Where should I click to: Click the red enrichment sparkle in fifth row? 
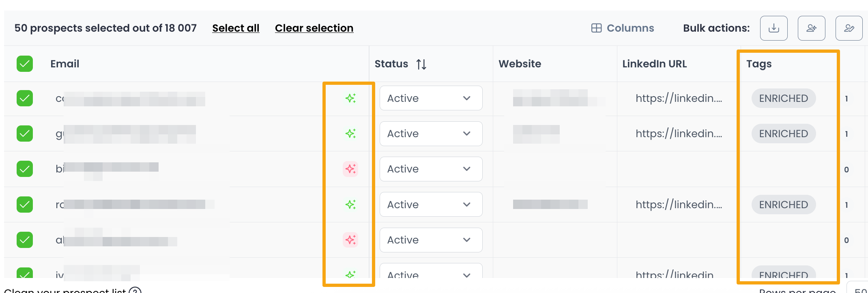[x=350, y=240]
